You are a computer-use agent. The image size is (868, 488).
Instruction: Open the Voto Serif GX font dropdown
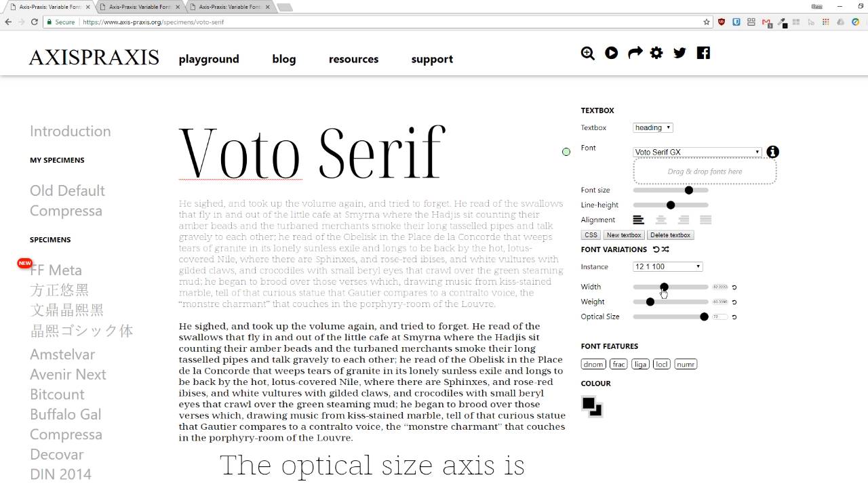tap(697, 152)
